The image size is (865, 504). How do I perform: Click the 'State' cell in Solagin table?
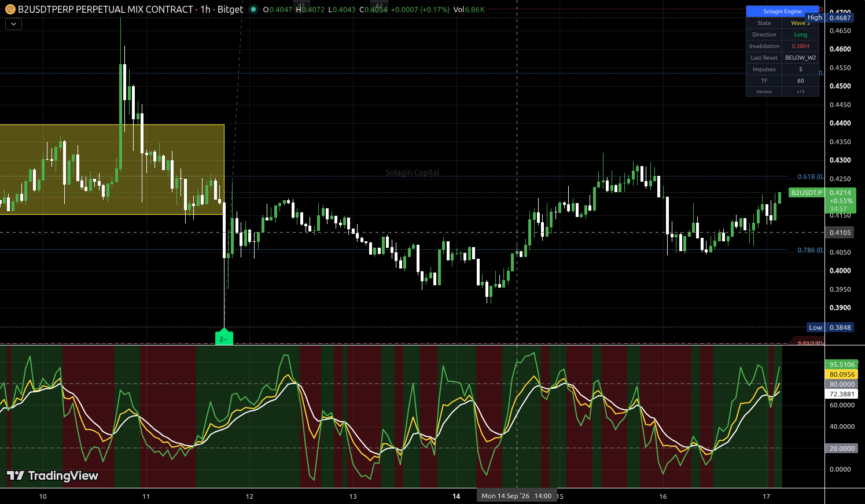point(764,23)
